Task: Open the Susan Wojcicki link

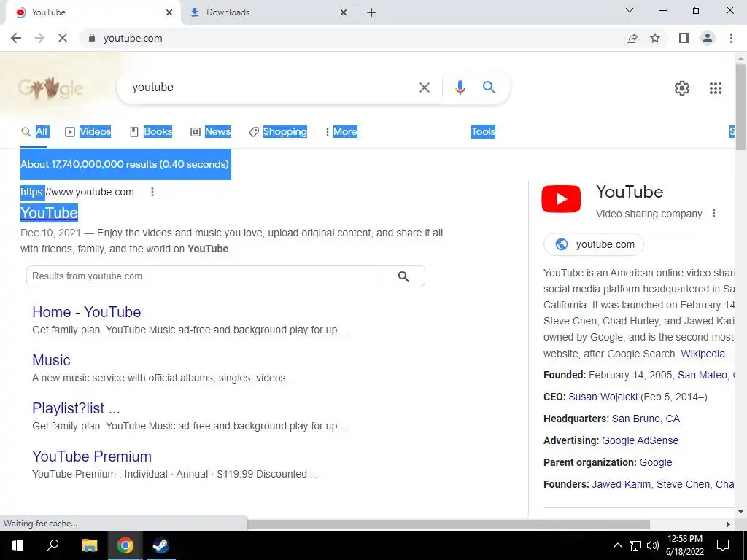Action: [x=603, y=397]
